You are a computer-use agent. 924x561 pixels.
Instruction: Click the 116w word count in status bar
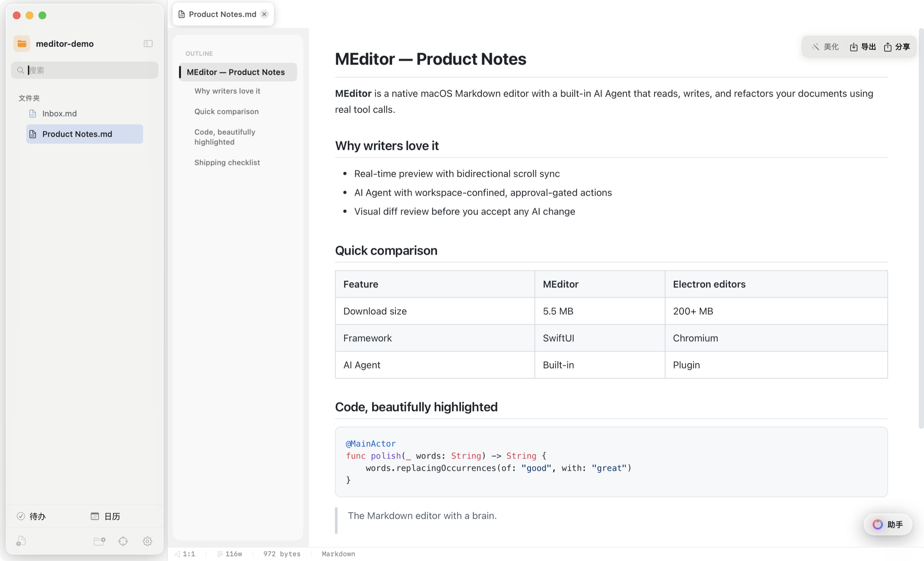pos(234,554)
